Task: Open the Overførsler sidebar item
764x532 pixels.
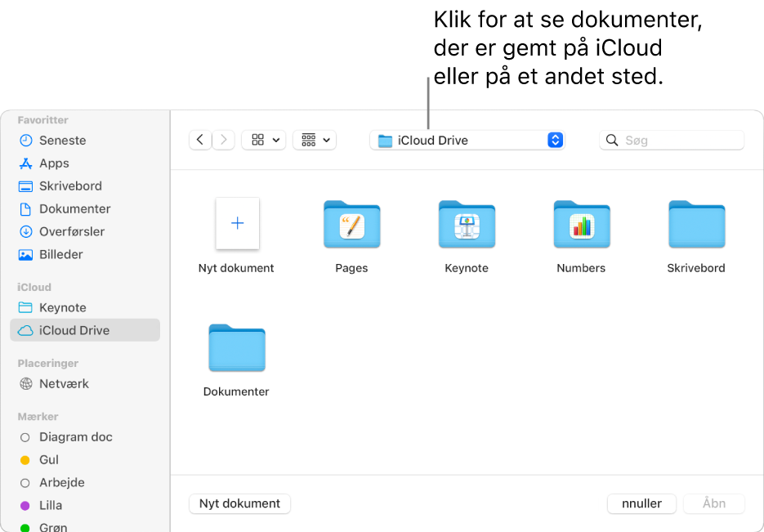Action: 73,231
